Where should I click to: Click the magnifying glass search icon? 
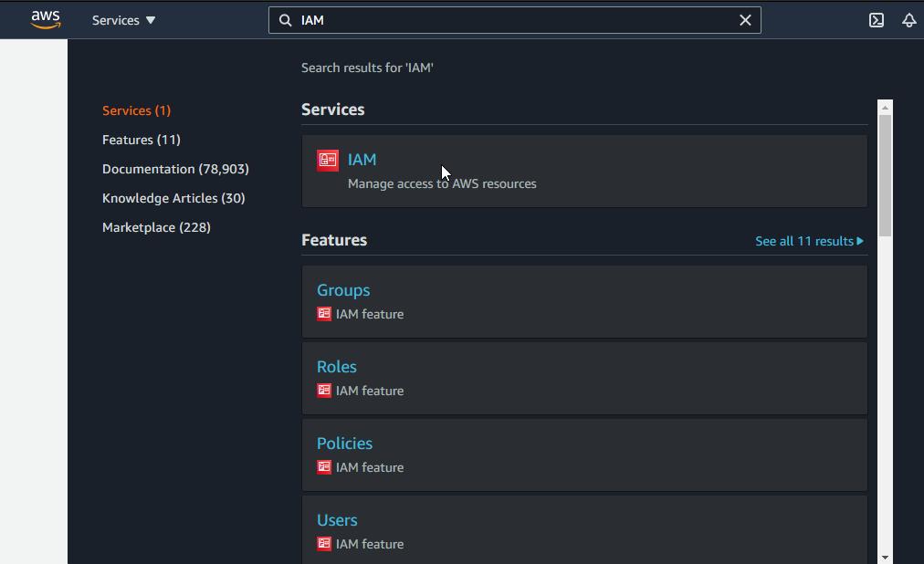(x=284, y=19)
